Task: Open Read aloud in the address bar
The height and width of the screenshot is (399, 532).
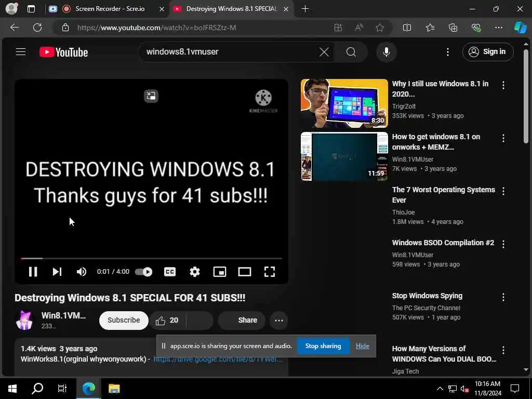Action: 358,28
